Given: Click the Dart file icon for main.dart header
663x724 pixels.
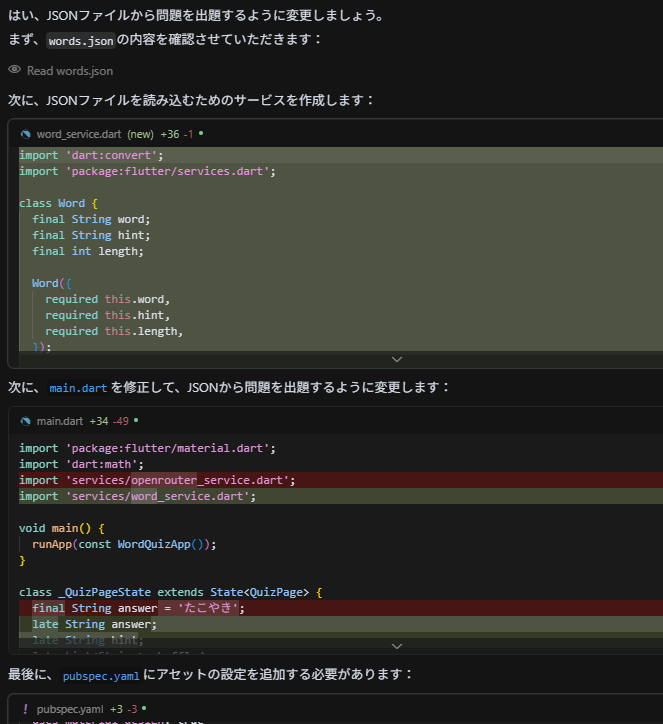Looking at the screenshot, I should pyautogui.click(x=26, y=421).
